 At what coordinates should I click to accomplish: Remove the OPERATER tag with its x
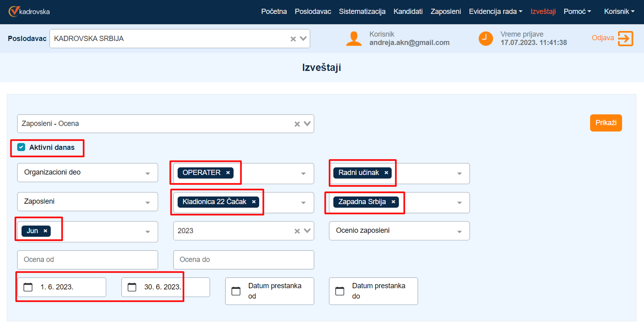point(228,172)
